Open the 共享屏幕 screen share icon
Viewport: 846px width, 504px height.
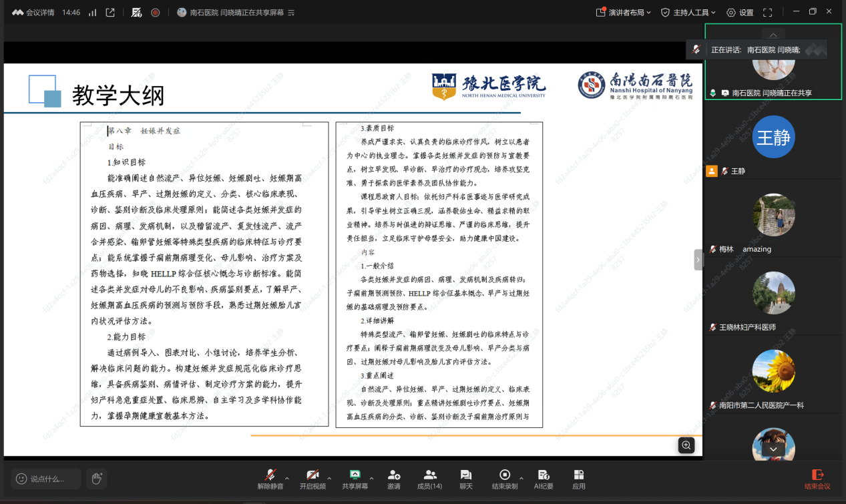click(x=355, y=479)
